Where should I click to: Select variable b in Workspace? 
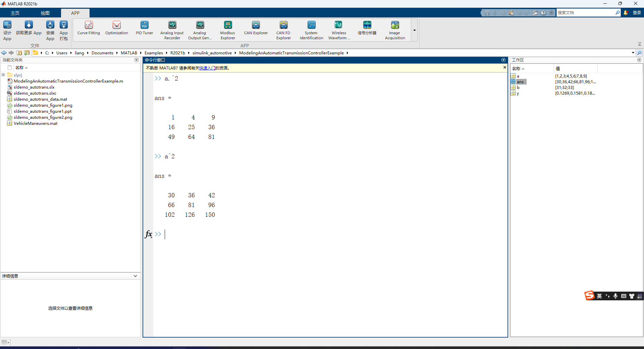518,88
